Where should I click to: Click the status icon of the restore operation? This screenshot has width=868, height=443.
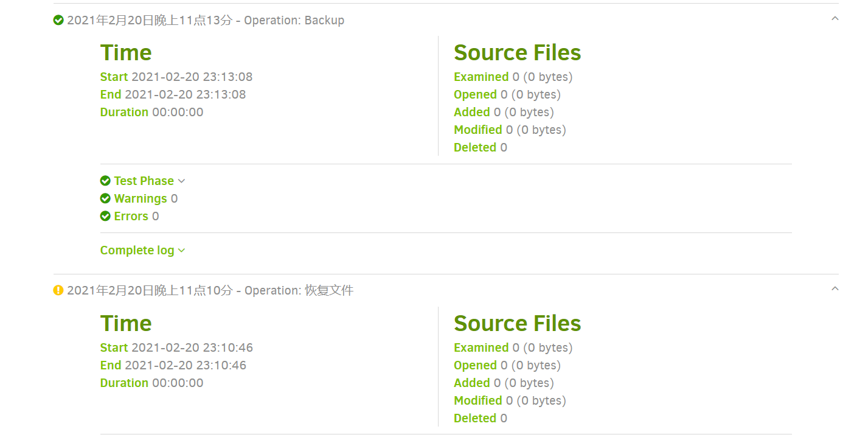point(58,290)
